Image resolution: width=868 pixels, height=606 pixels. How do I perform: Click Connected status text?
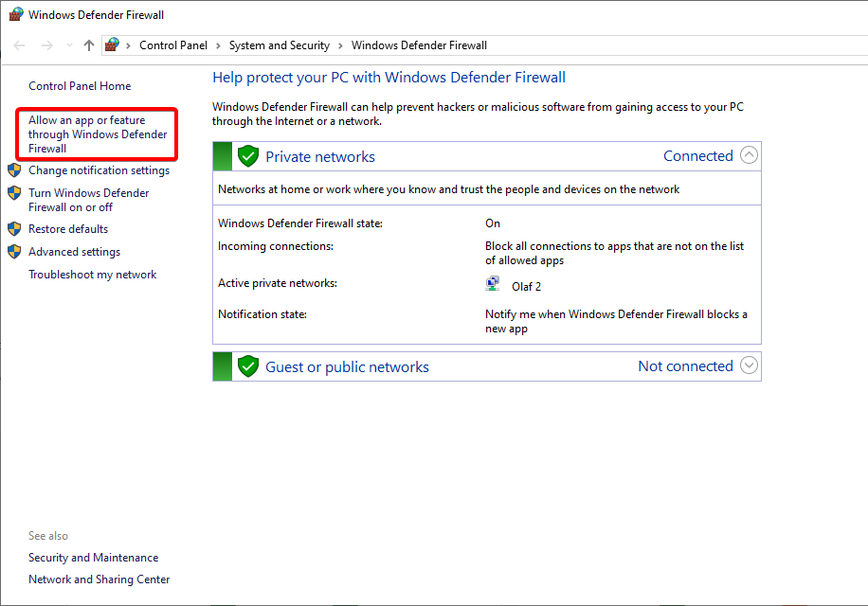point(698,156)
